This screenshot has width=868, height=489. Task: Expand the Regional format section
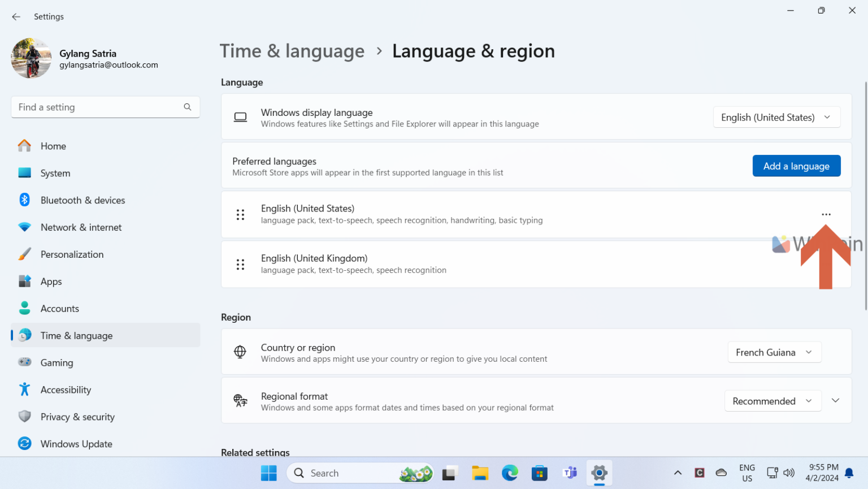[835, 400]
